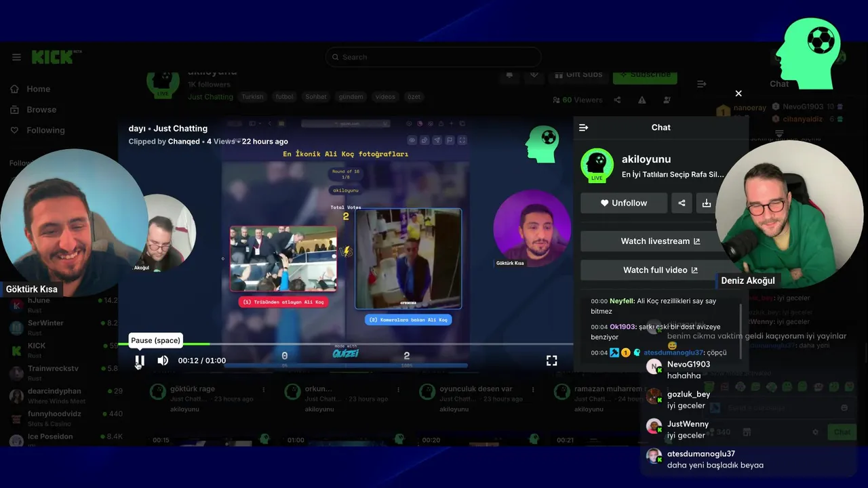Open chat settings gear icon
Viewport: 868px width, 488px height.
(816, 432)
